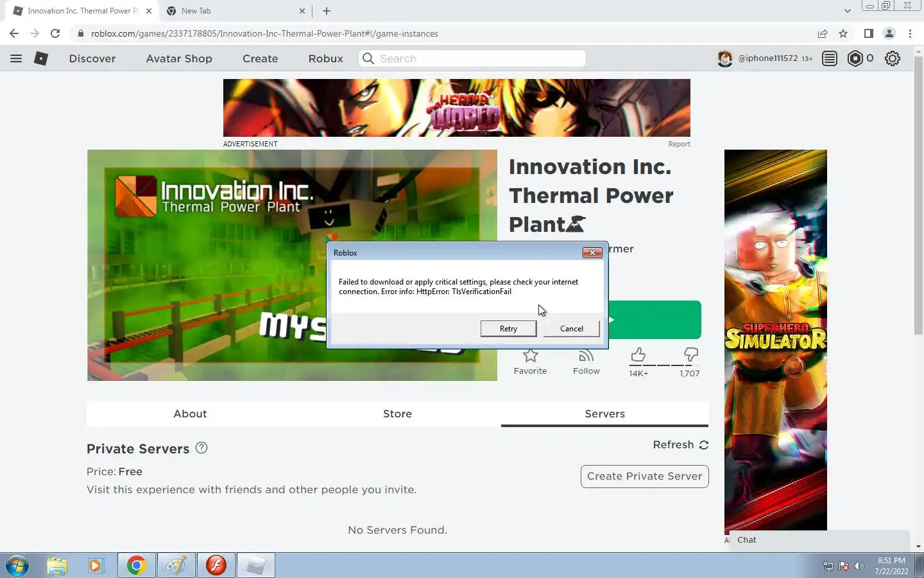The image size is (924, 578).
Task: Open Chrome from the taskbar
Action: (136, 566)
